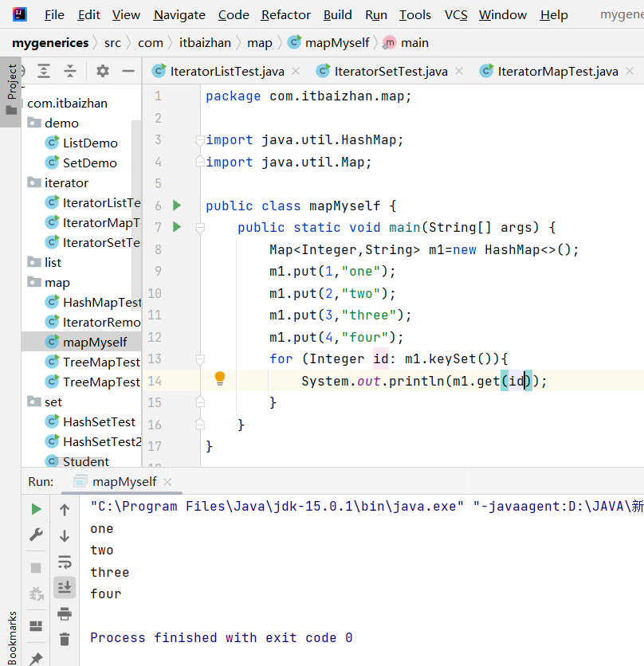
Task: Click the Stop process square icon
Action: [36, 568]
